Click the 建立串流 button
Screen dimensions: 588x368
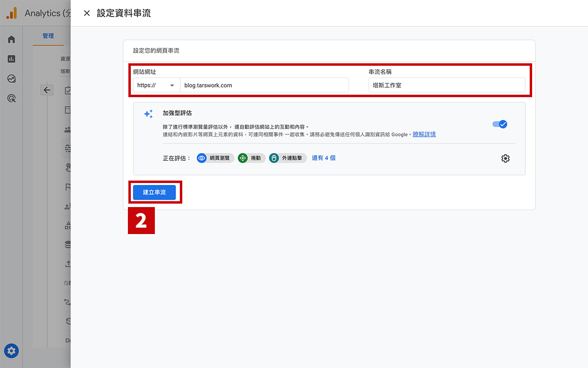pos(154,192)
